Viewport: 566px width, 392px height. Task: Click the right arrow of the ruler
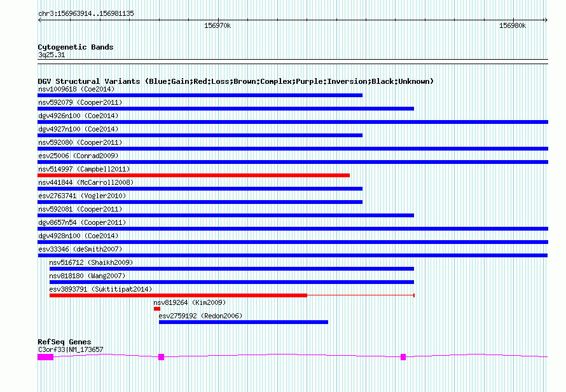546,20
